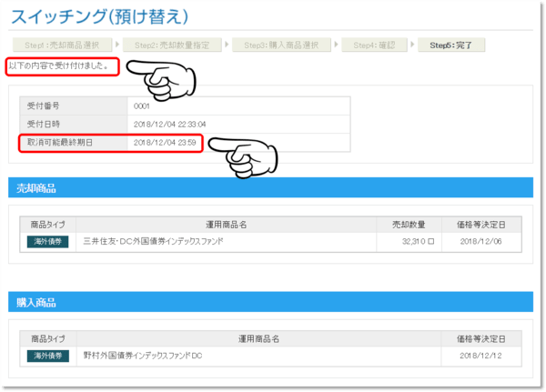Click the 購入商品 section header

(270, 302)
